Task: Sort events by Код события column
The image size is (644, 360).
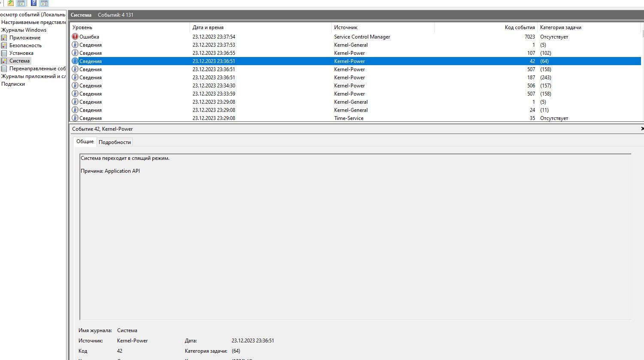Action: [x=486, y=27]
